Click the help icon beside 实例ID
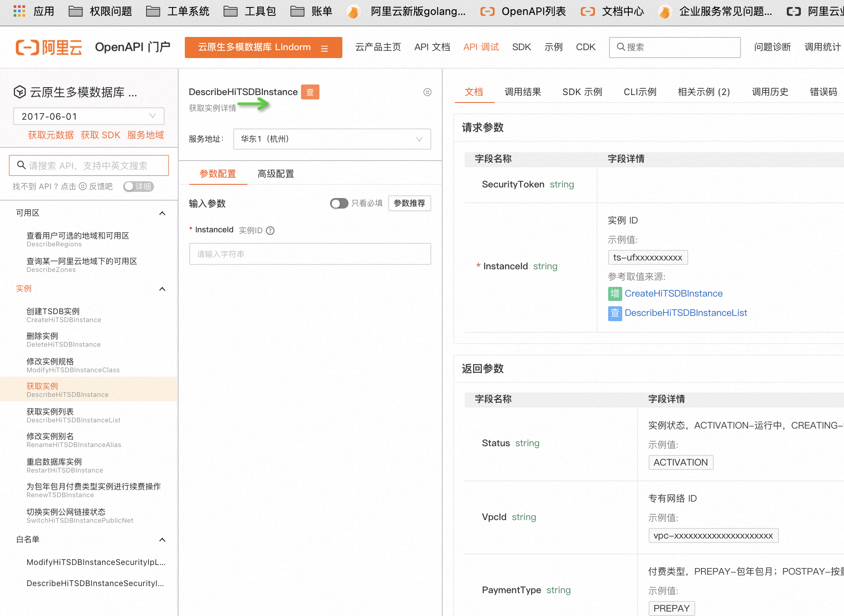This screenshot has width=844, height=616. click(x=271, y=231)
